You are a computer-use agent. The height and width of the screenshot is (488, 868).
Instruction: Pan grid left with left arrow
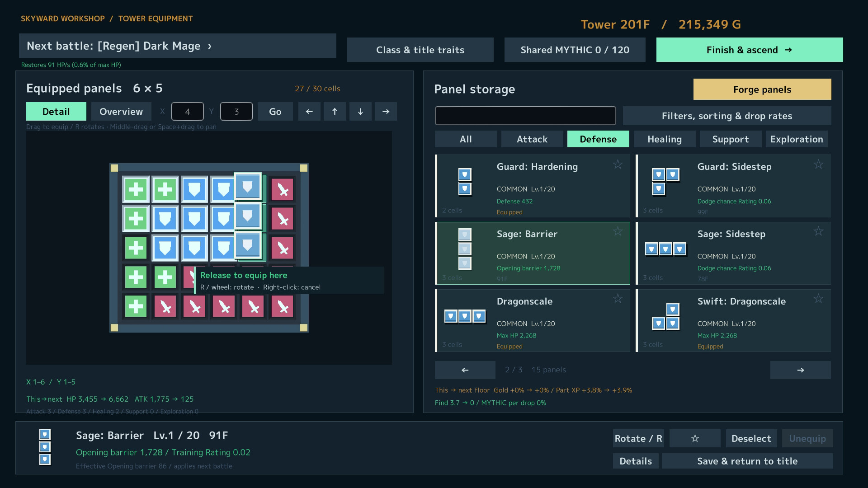(x=309, y=112)
